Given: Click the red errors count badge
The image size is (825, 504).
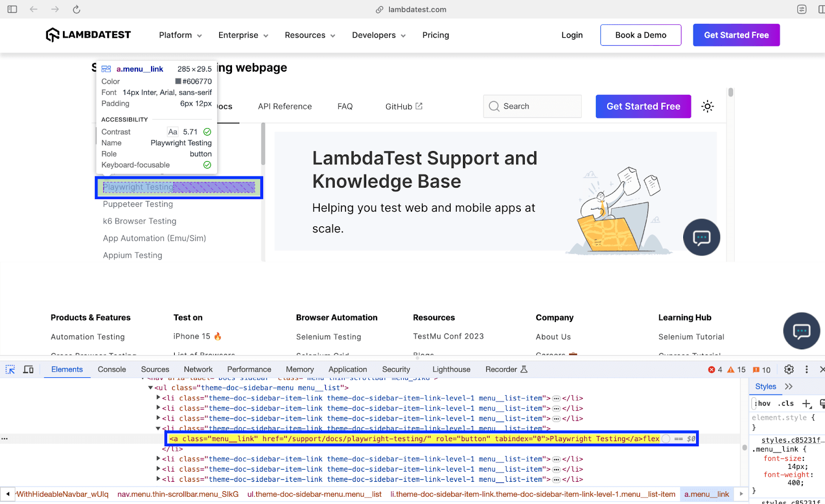Looking at the screenshot, I should coord(715,369).
